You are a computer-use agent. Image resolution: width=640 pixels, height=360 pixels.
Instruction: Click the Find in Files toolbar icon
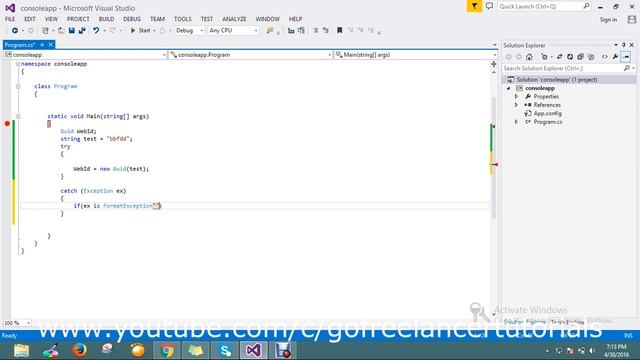point(270,31)
